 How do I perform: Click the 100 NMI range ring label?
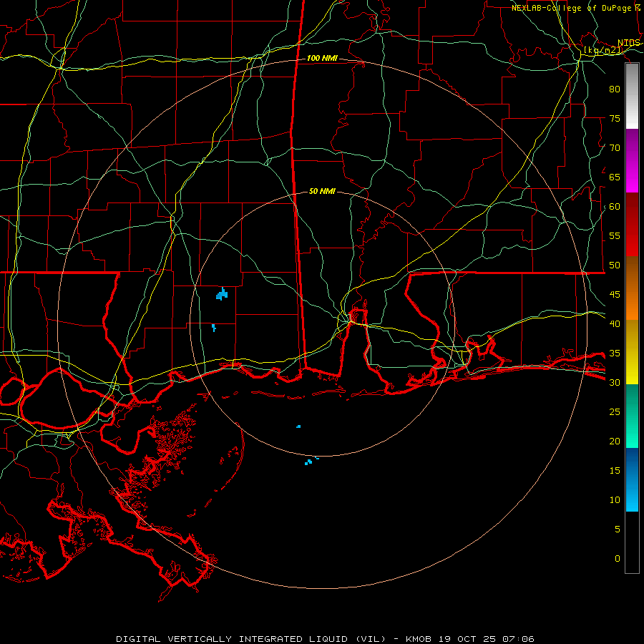[x=322, y=59]
